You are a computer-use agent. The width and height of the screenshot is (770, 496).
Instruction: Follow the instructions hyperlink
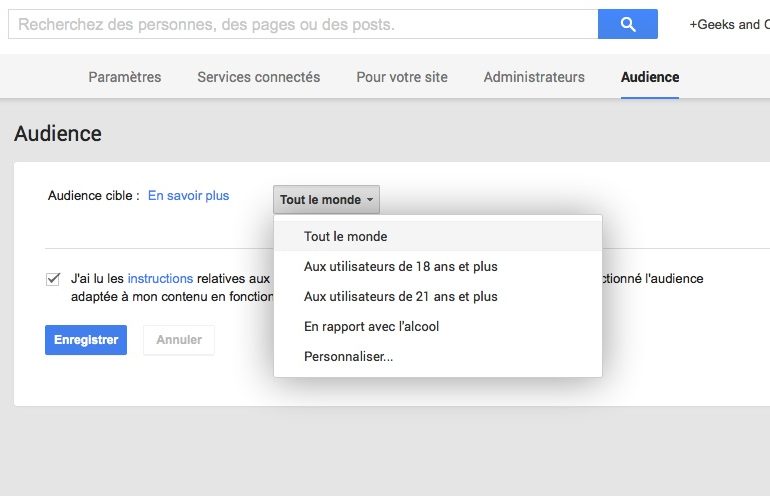pyautogui.click(x=160, y=279)
